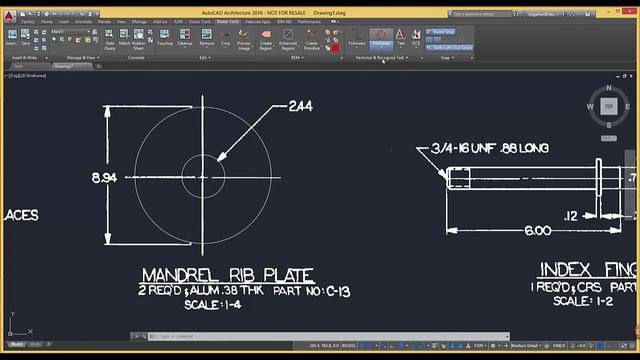Image resolution: width=640 pixels, height=360 pixels.
Task: Select the Rubber Sheet tool
Action: [x=138, y=40]
